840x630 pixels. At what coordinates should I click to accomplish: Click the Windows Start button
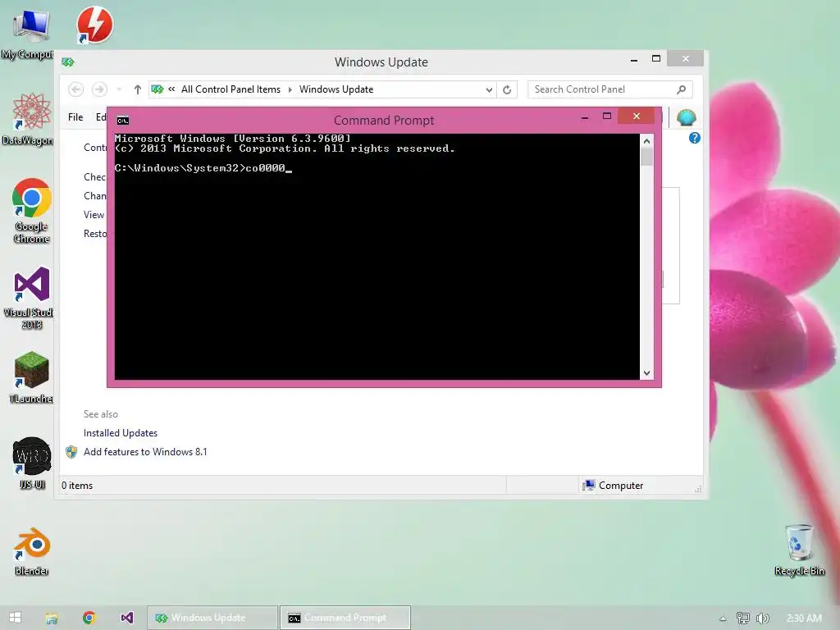pos(15,618)
